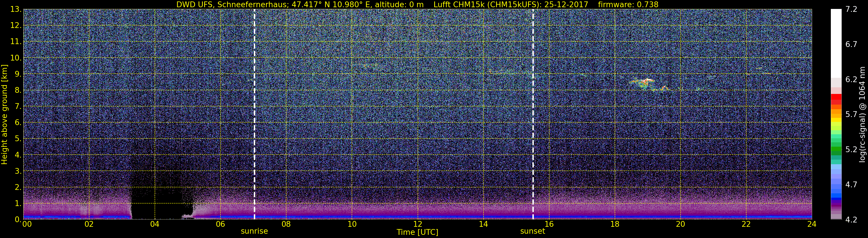This screenshot has width=868, height=238.
Task: Click the '24' time axis tick label
Action: click(x=812, y=224)
